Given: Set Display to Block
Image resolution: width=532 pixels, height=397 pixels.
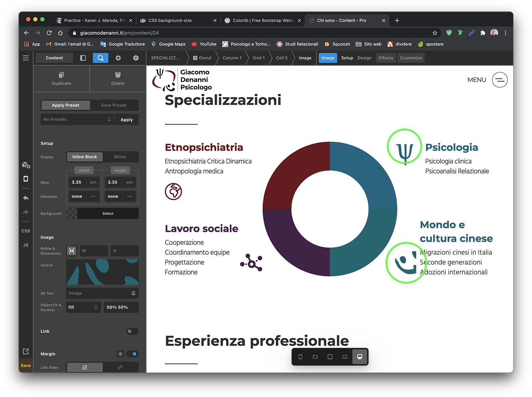Looking at the screenshot, I should click(120, 157).
